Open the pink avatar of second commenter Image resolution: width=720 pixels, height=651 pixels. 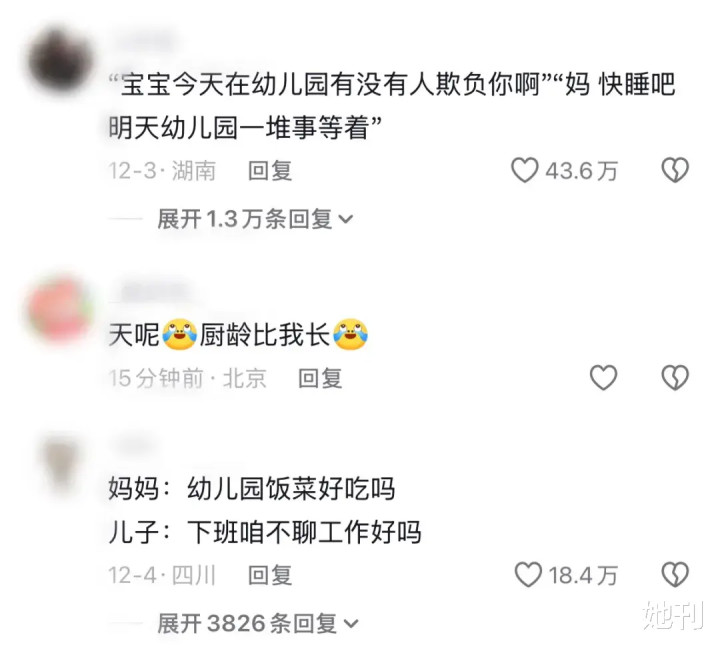pos(60,309)
